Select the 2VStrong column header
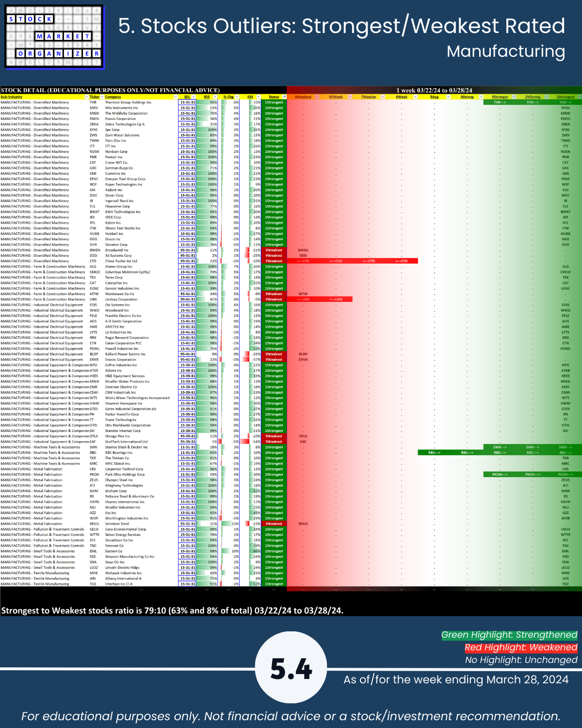The image size is (582, 728). pos(533,97)
